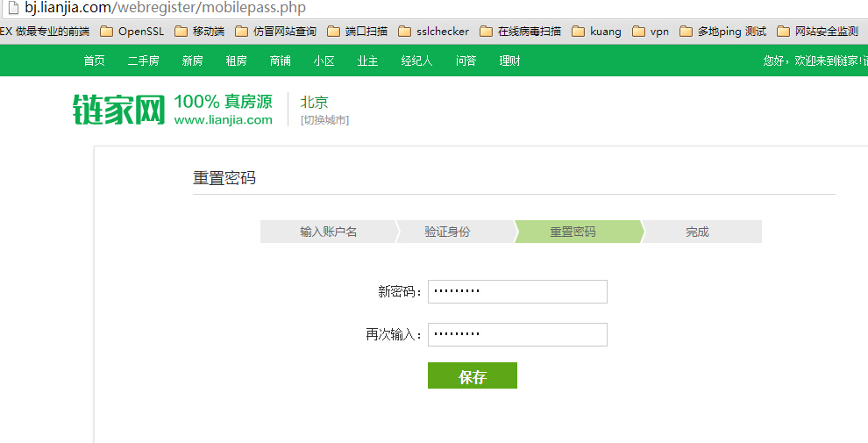Open 小区 in the navigation bar
The width and height of the screenshot is (868, 443).
(324, 61)
